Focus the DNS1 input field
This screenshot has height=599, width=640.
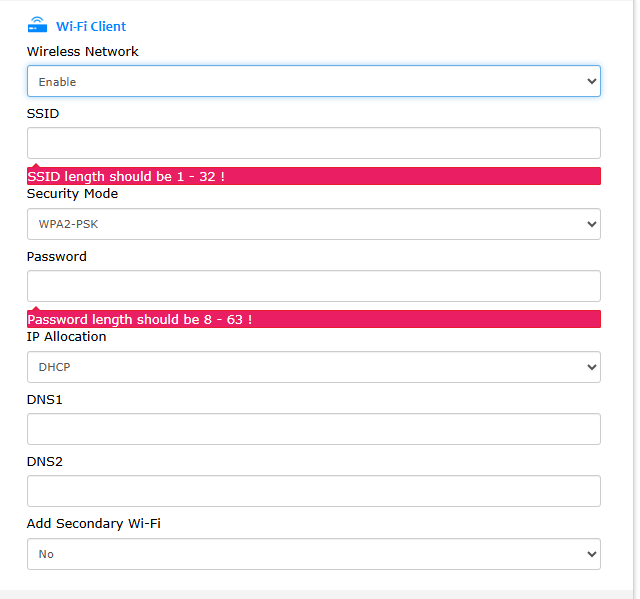(x=313, y=429)
